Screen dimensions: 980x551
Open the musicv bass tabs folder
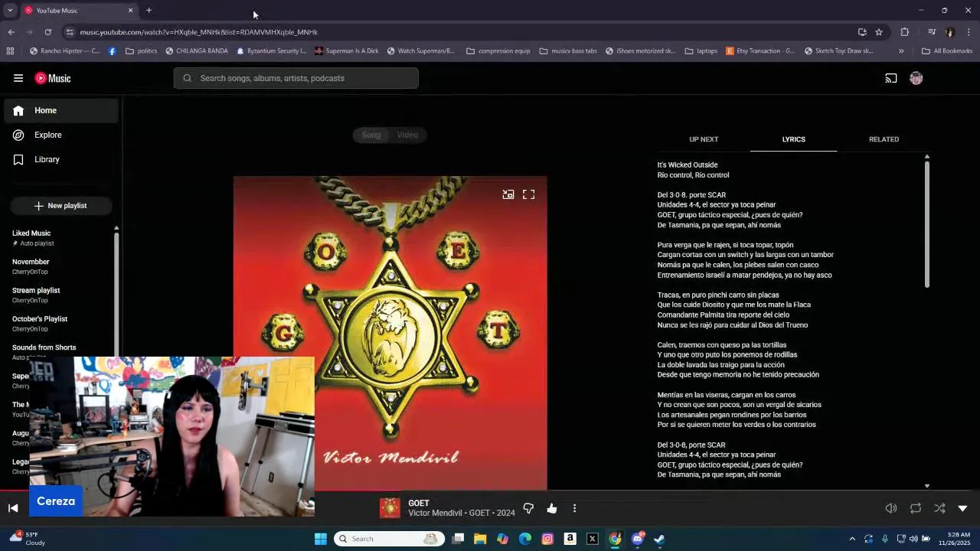(x=568, y=51)
